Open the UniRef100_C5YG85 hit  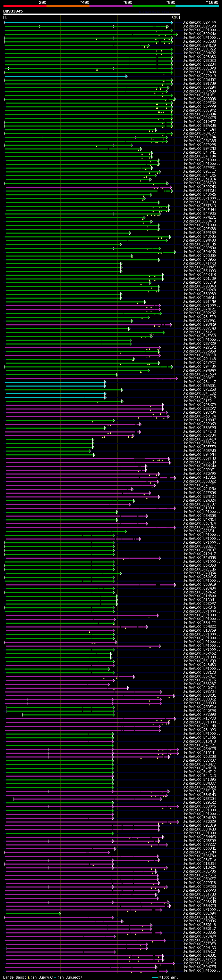[199, 141]
